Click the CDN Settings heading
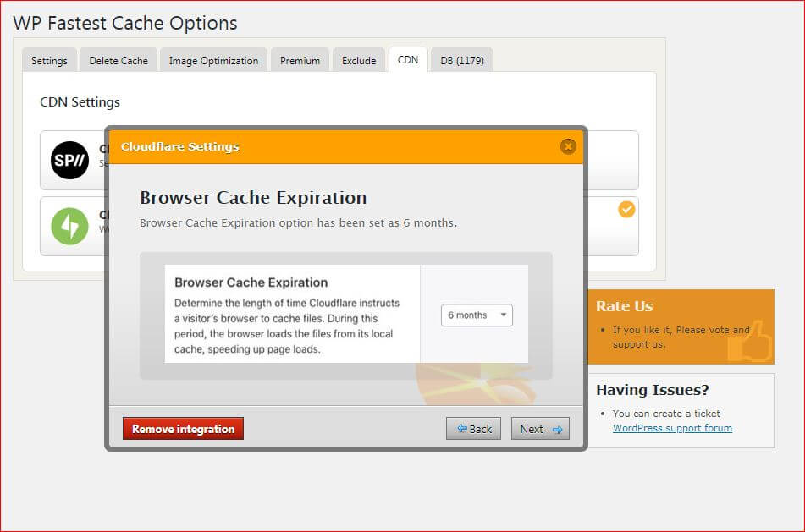Screen dimensions: 805x532 coord(80,102)
